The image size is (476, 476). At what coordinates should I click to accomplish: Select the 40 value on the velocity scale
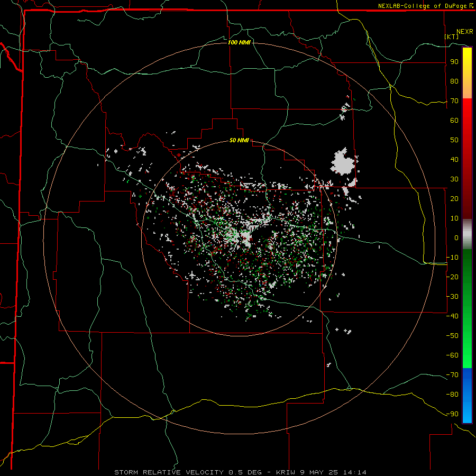coord(454,160)
